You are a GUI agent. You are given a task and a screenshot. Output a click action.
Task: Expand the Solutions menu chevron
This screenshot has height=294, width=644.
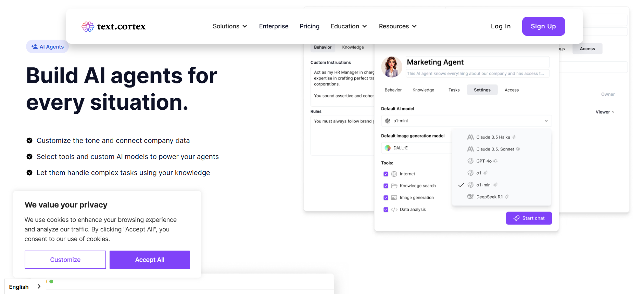tap(245, 26)
